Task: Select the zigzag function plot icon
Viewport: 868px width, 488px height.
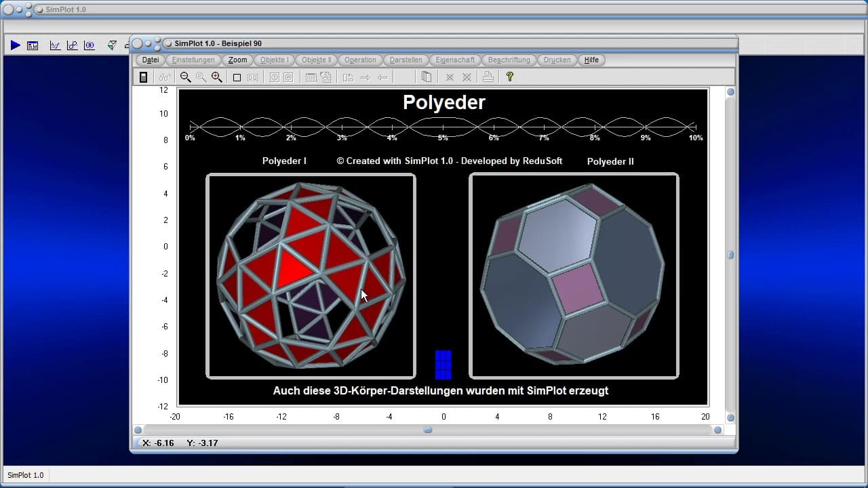Action: (55, 45)
